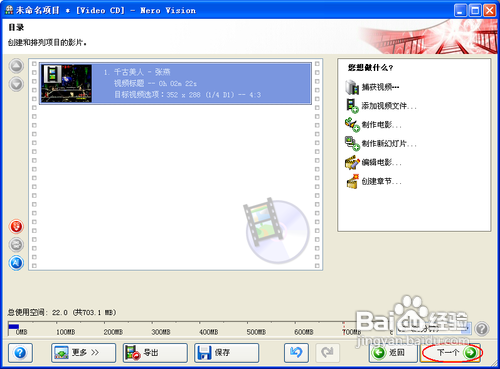Go back with the 返回 button
Viewport: 500px width, 369px height.
393,353
